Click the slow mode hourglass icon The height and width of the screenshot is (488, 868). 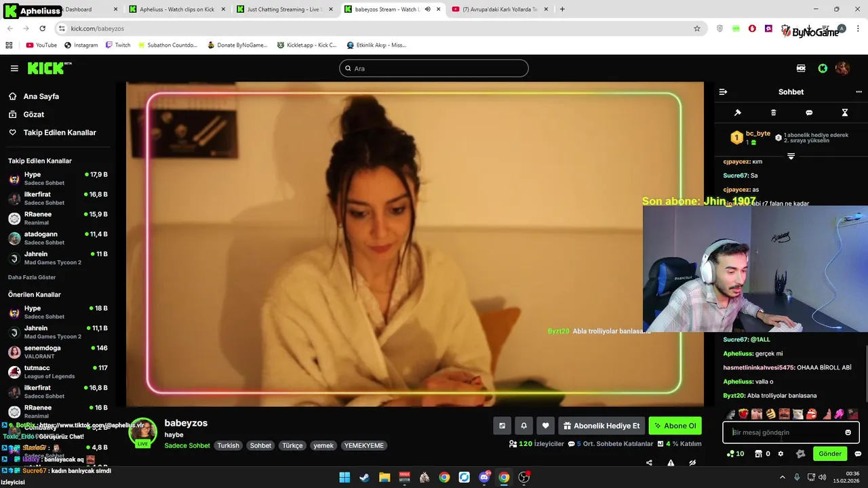[x=845, y=113]
